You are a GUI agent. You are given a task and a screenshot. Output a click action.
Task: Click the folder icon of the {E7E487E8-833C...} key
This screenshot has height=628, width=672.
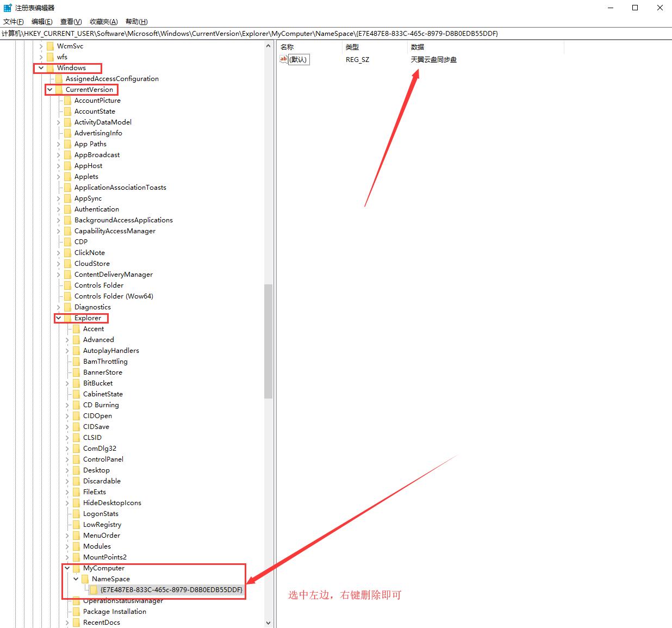click(94, 590)
